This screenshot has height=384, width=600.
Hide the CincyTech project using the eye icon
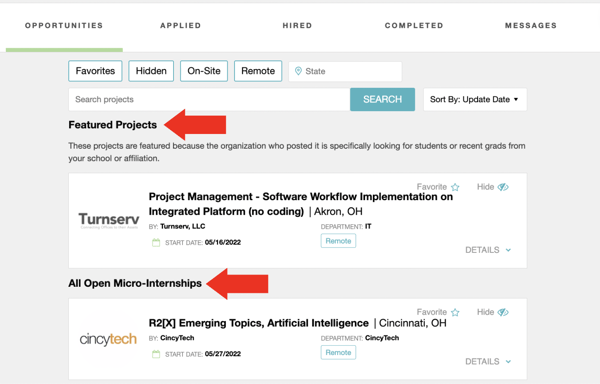point(503,312)
